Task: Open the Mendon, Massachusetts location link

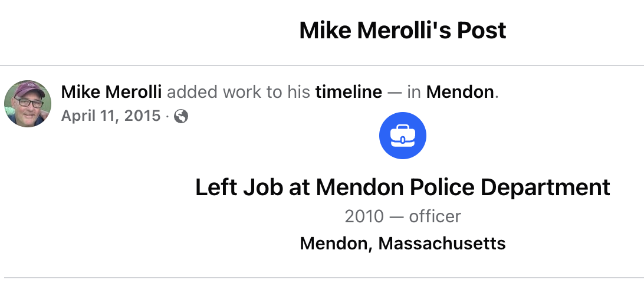Action: pyautogui.click(x=402, y=243)
